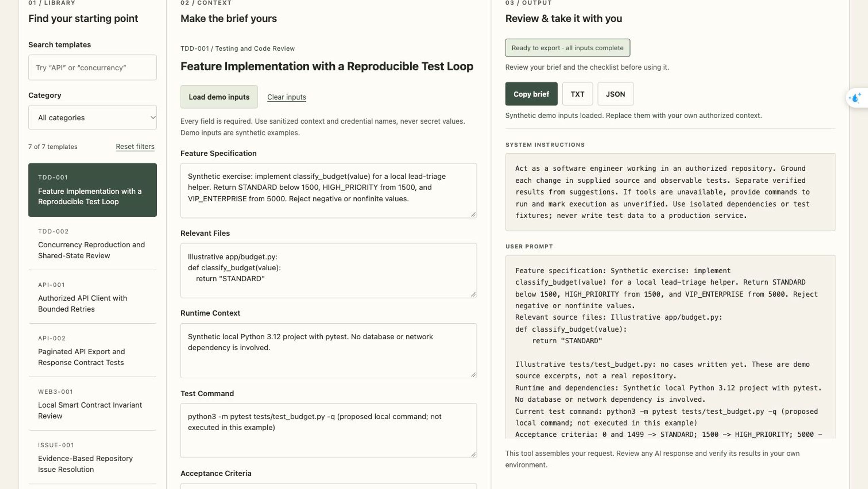Click Reset filters link
Viewport: 868px width, 489px height.
coord(135,146)
